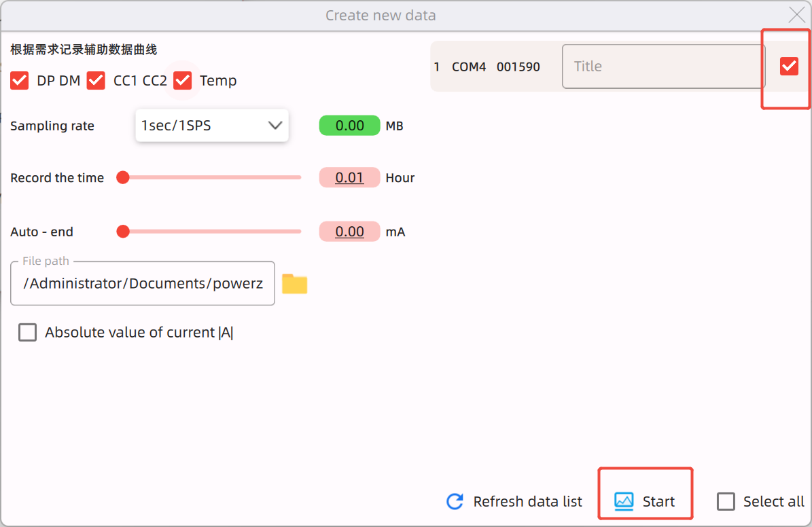The width and height of the screenshot is (812, 527).
Task: Click the Refresh data list label
Action: [x=527, y=501]
